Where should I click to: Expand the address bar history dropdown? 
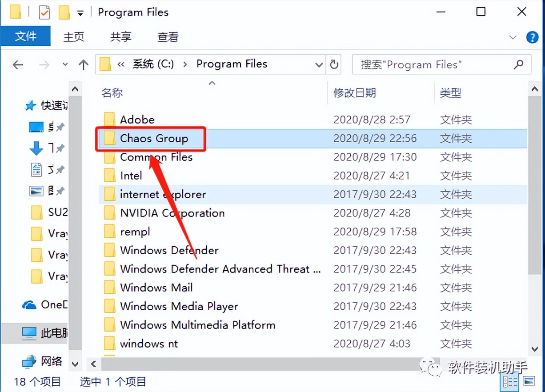[319, 65]
